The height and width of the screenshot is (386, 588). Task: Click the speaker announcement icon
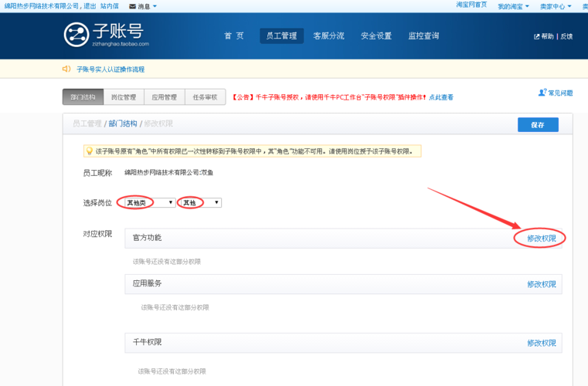[x=66, y=69]
